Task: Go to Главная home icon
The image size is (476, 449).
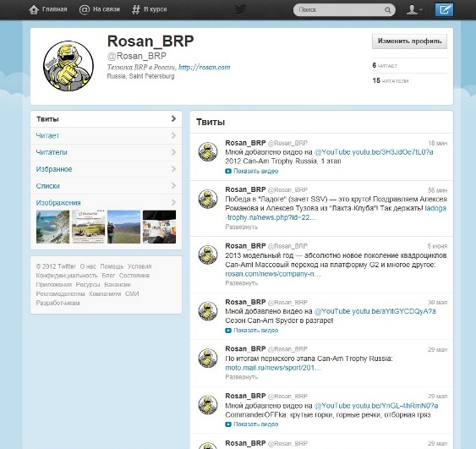Action: pyautogui.click(x=34, y=9)
